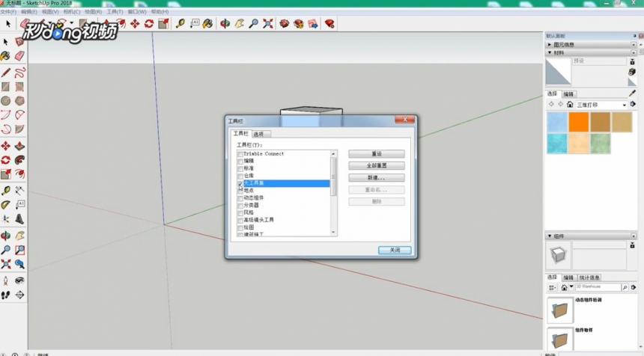Viewport: 644px width, 356px height.
Task: Open the components Details arrow menu
Action: coord(633,287)
